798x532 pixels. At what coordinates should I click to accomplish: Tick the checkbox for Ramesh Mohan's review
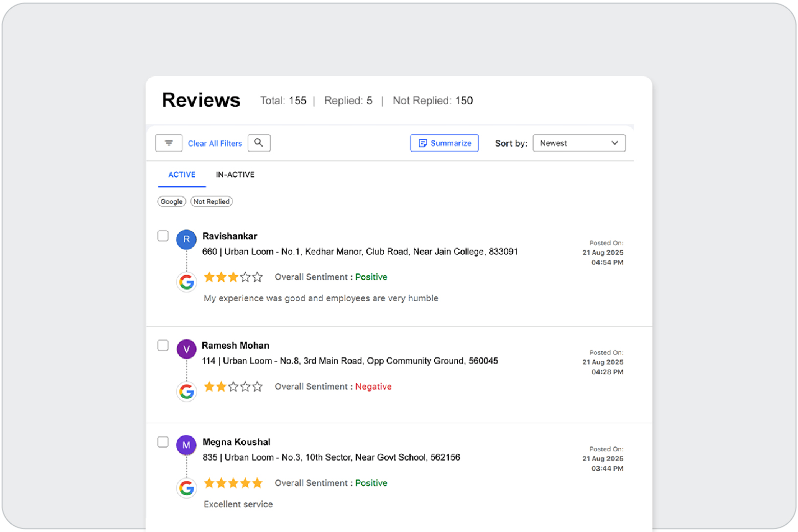[x=163, y=346]
